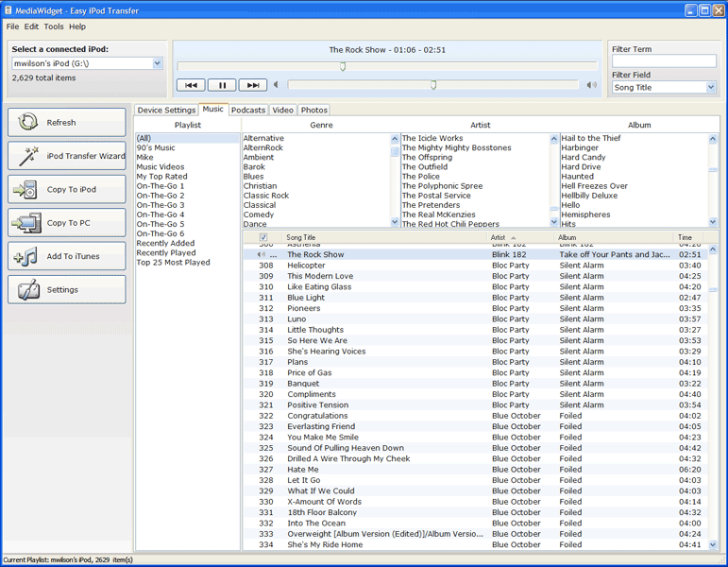Open the Tools menu
Screen dimensions: 728x567
(54, 26)
